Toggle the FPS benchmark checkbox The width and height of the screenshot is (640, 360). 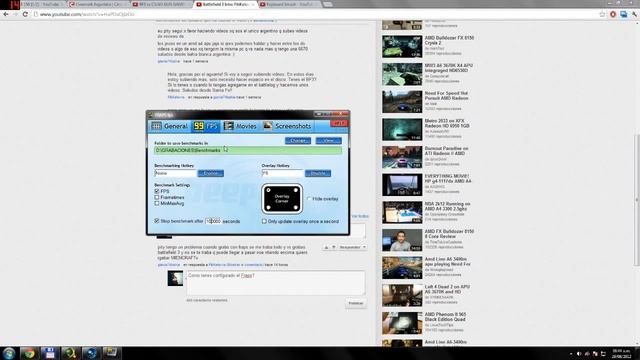click(157, 191)
